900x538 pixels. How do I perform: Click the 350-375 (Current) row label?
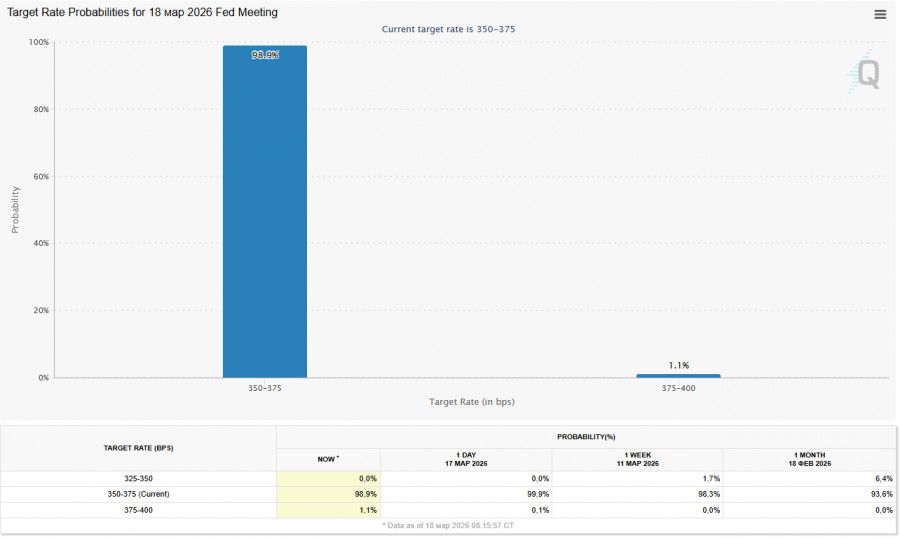[x=138, y=494]
